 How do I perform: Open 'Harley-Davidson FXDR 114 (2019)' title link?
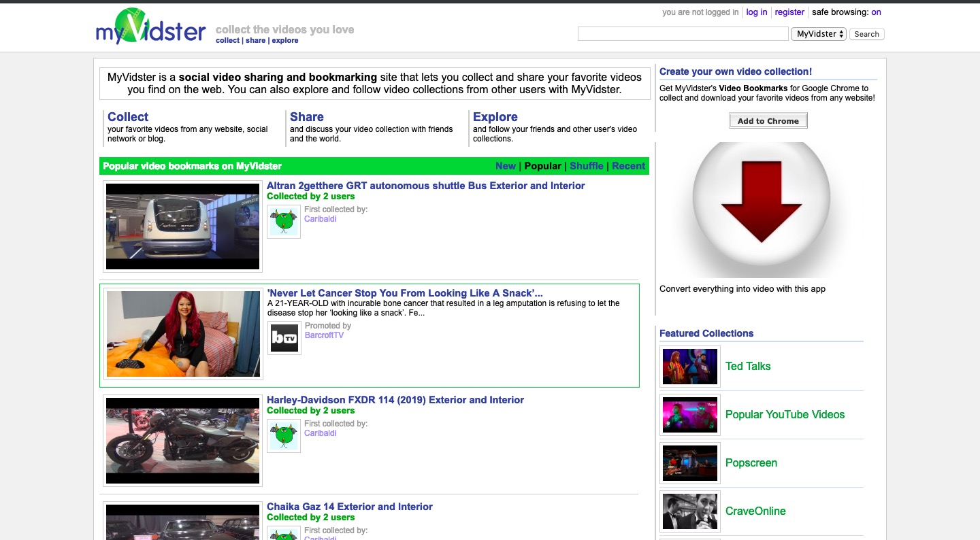[x=395, y=400]
